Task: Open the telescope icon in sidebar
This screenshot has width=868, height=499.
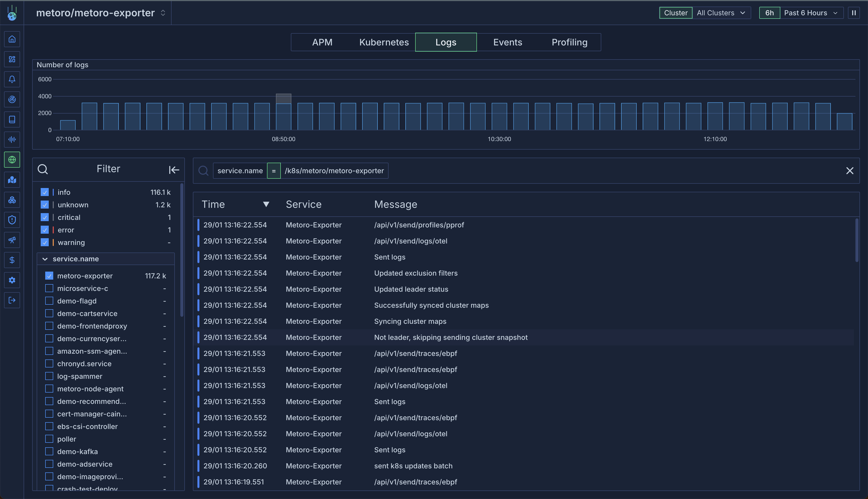Action: 12,240
